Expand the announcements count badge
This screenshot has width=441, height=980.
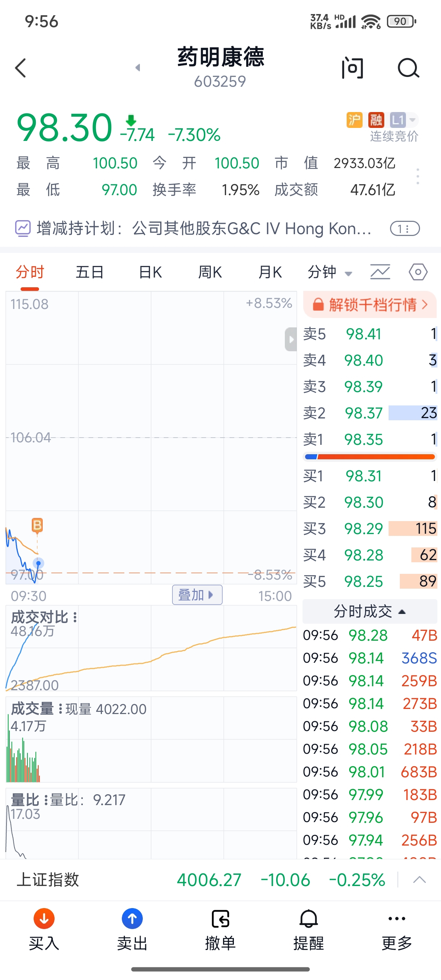(x=405, y=229)
